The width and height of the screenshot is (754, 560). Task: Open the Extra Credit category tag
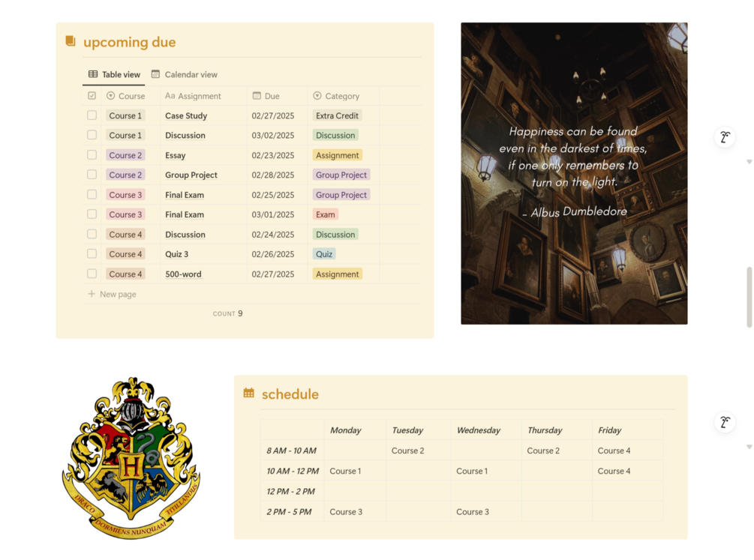pyautogui.click(x=337, y=115)
